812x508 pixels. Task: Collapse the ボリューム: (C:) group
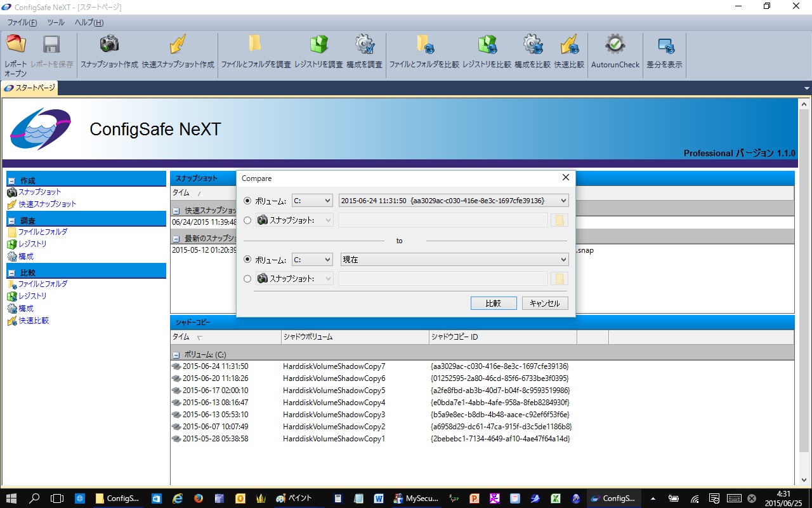[176, 355]
